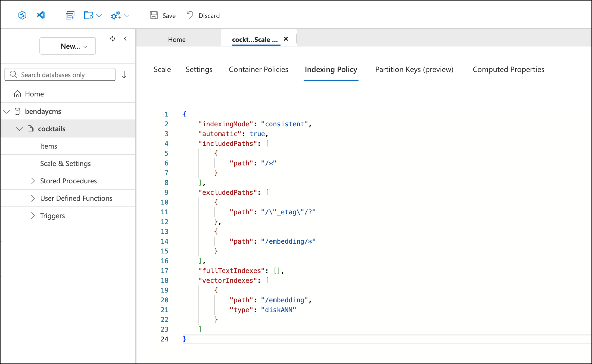Viewport: 592px width, 364px height.
Task: Collapse the sidebar panel
Action: pyautogui.click(x=125, y=39)
